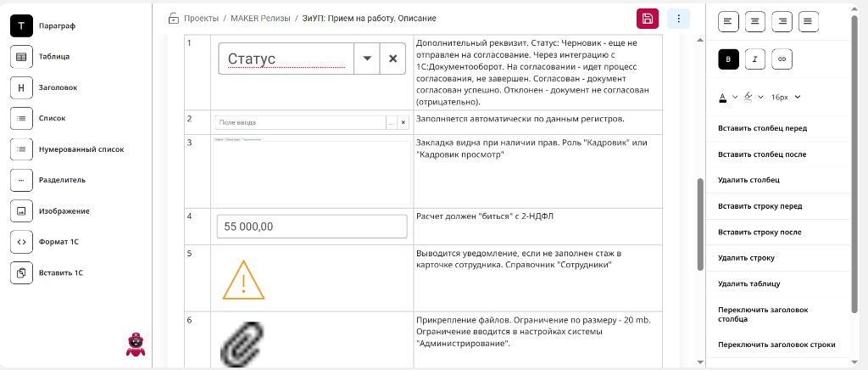Screen dimensions: 868x370
Task: Click Вставить столбец после
Action: 762,154
